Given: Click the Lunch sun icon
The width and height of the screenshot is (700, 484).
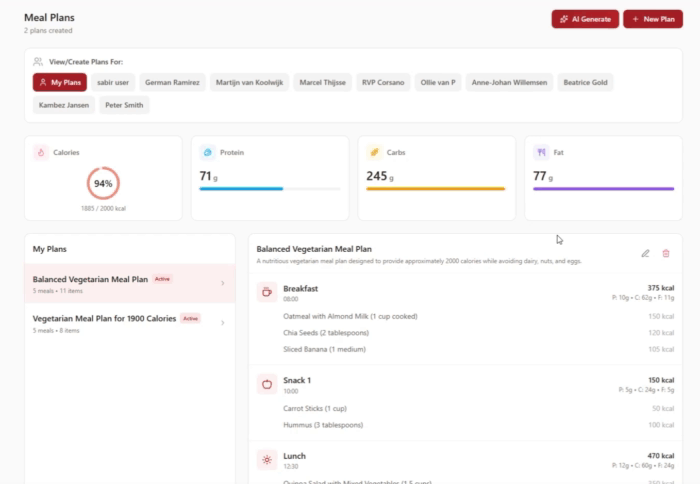Looking at the screenshot, I should point(267,460).
